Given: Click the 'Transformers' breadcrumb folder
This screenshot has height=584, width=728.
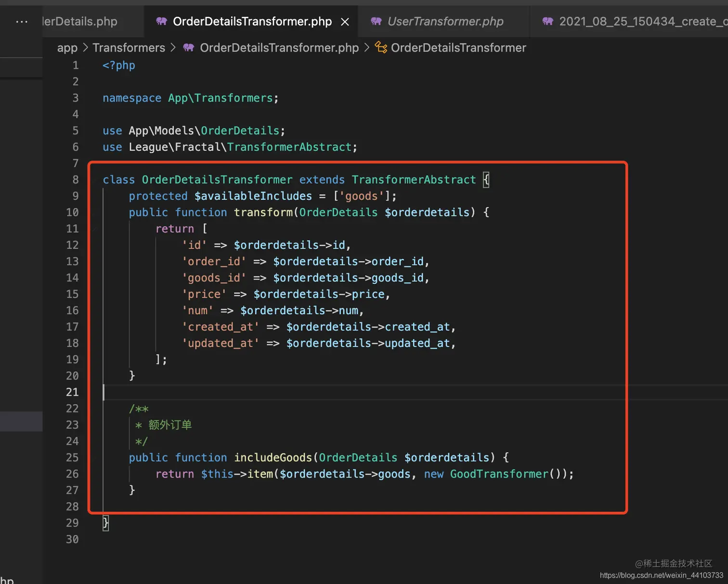Looking at the screenshot, I should [x=129, y=48].
